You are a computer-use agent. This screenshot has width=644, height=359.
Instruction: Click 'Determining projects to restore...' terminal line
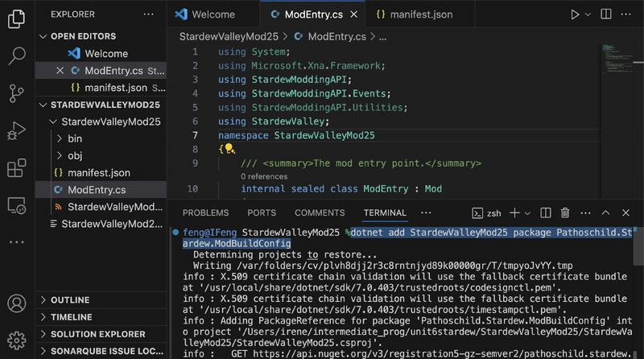pyautogui.click(x=285, y=254)
